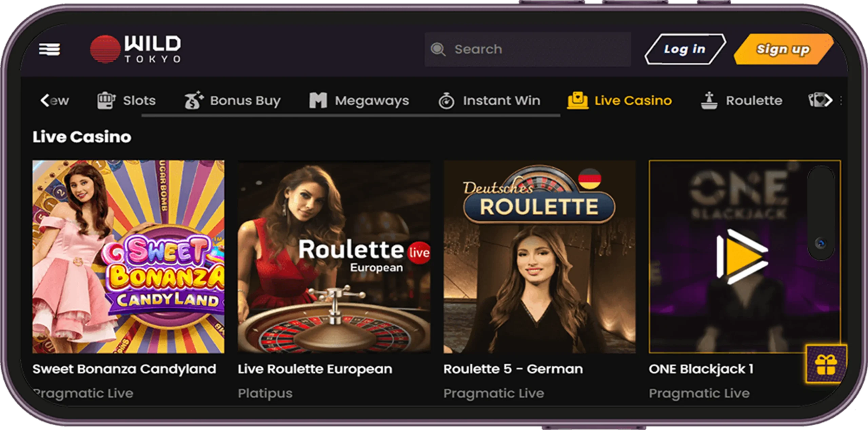Click the Roulette wheel icon
This screenshot has height=430, width=868.
[709, 100]
